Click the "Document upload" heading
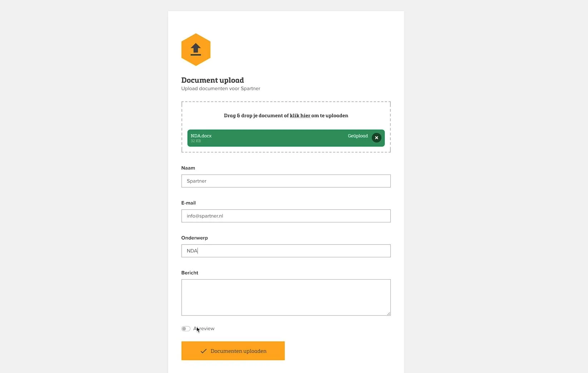Image resolution: width=588 pixels, height=373 pixels. (212, 80)
